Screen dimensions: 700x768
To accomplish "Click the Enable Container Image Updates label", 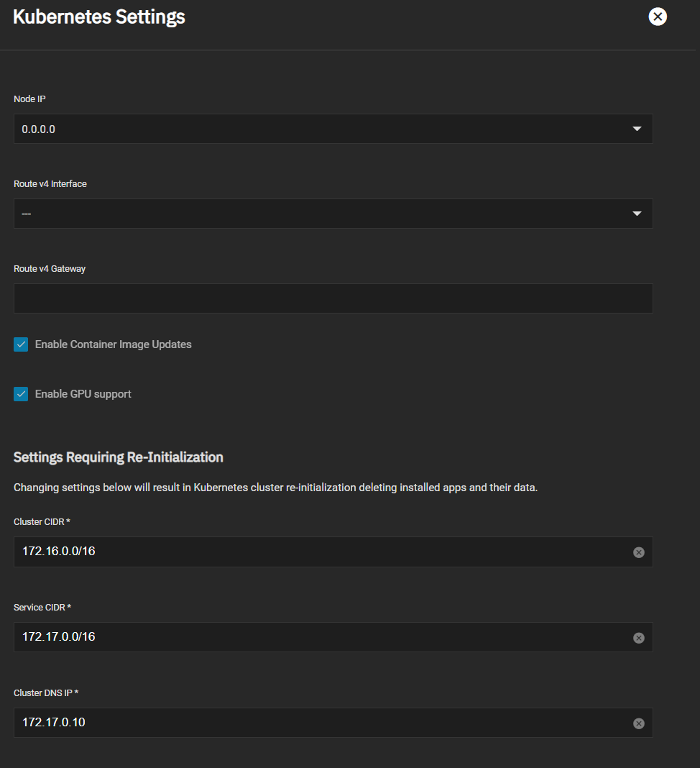I will click(x=113, y=344).
